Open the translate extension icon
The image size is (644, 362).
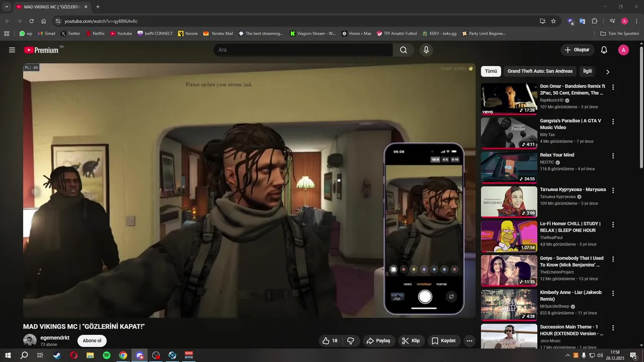[582, 21]
